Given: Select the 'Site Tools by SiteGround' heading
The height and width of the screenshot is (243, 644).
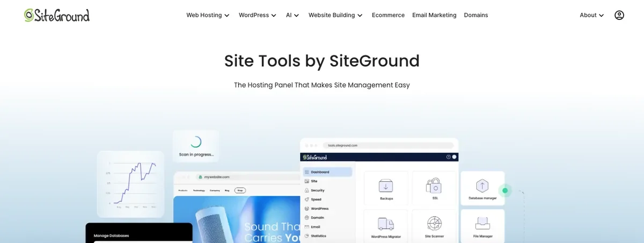Looking at the screenshot, I should pyautogui.click(x=322, y=61).
